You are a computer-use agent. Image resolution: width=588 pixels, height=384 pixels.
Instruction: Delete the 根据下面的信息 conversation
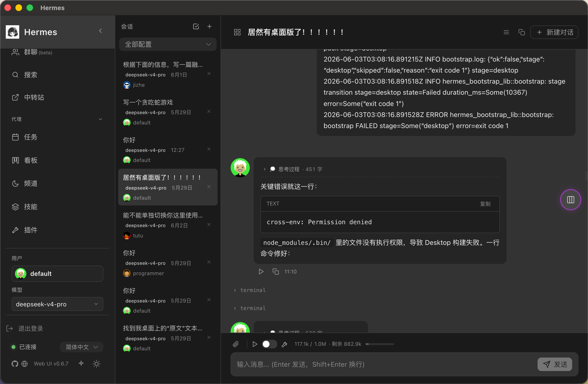[209, 74]
